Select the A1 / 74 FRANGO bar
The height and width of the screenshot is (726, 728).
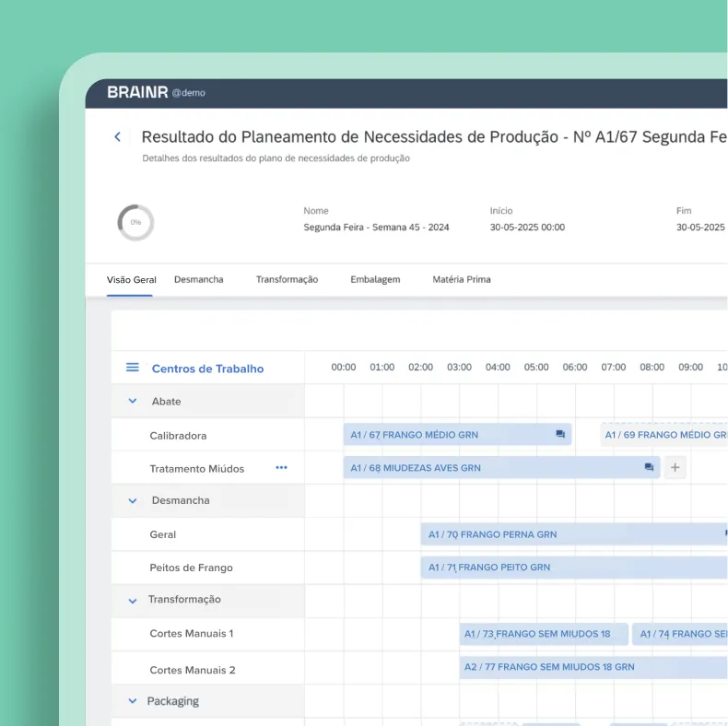(680, 634)
